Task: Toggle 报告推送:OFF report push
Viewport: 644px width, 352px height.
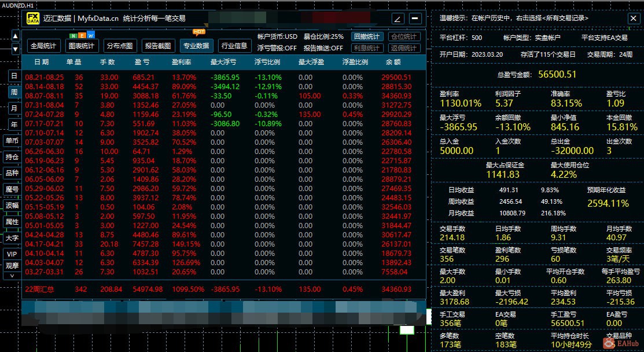Action: click(323, 48)
